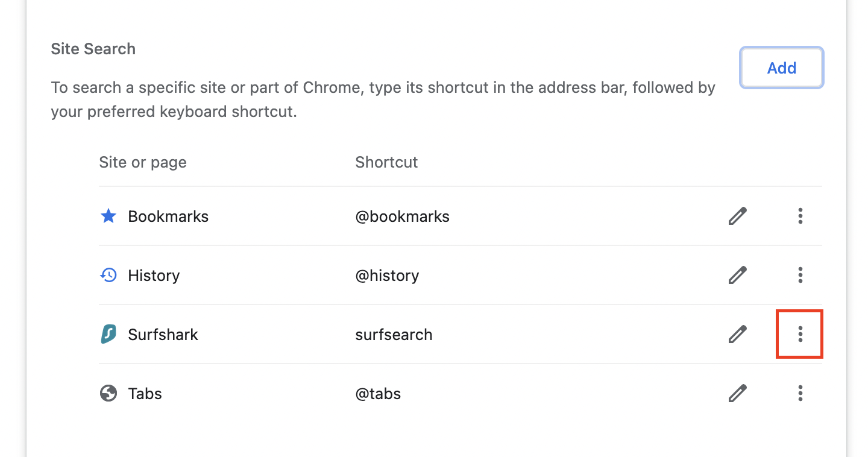Open more actions for Surfshark
The height and width of the screenshot is (457, 868).
[800, 334]
